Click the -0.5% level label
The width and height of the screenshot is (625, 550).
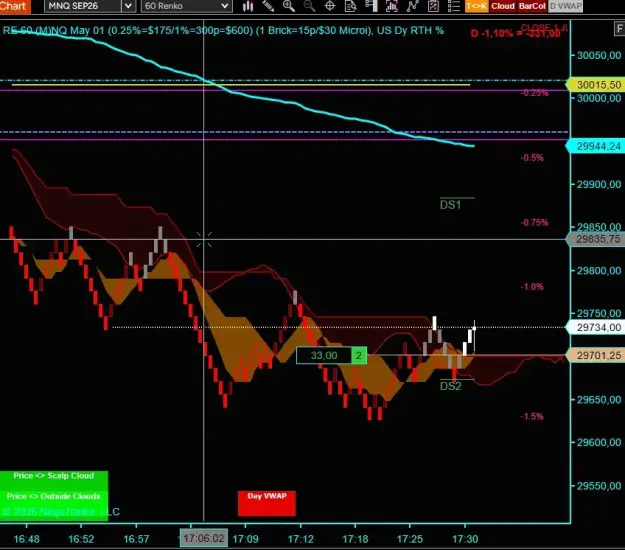click(532, 157)
